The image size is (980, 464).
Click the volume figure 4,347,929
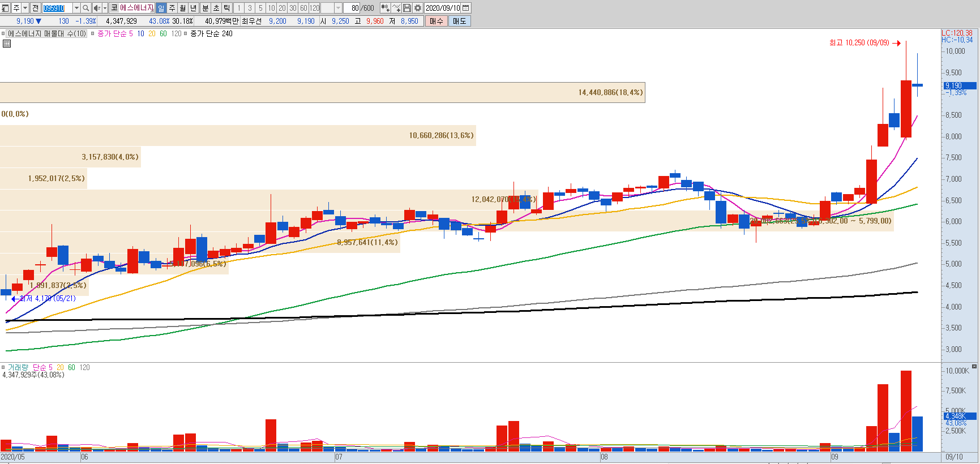coord(121,21)
